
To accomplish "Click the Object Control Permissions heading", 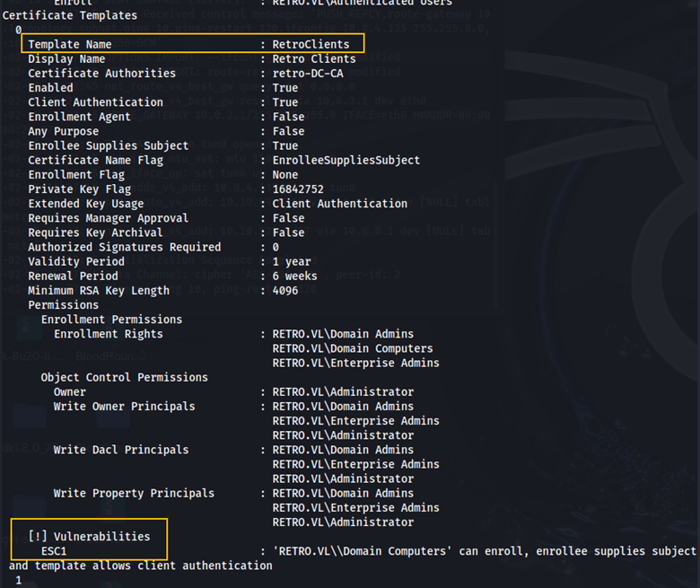I will tap(124, 377).
